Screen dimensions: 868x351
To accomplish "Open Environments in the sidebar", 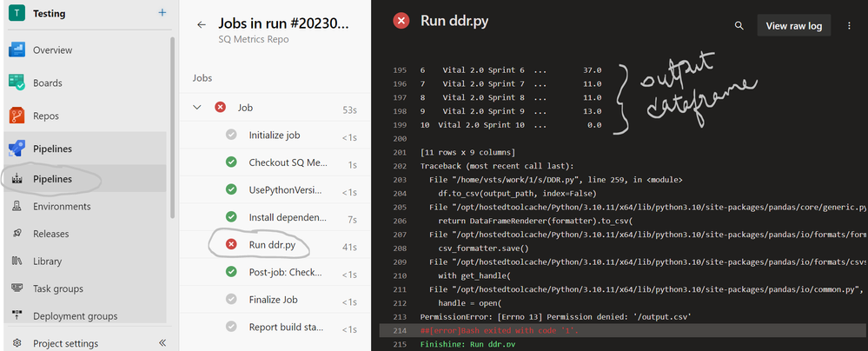I will [x=62, y=207].
